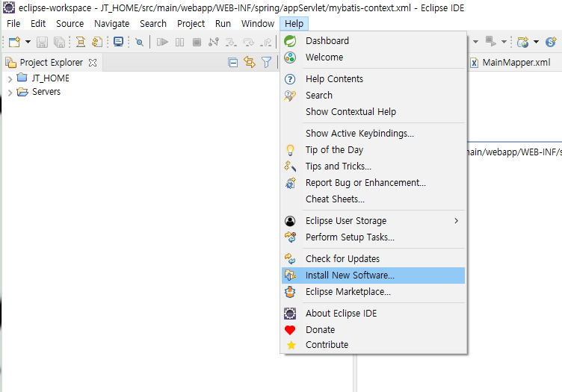Click the Build All toolbar icon

[80, 43]
